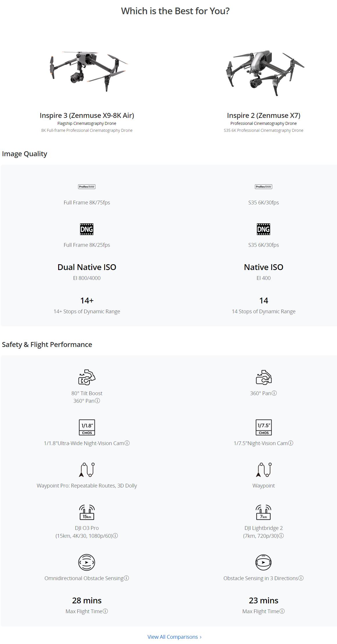Click the Omnidirectional Obstacle Sensing icon

coord(87,562)
